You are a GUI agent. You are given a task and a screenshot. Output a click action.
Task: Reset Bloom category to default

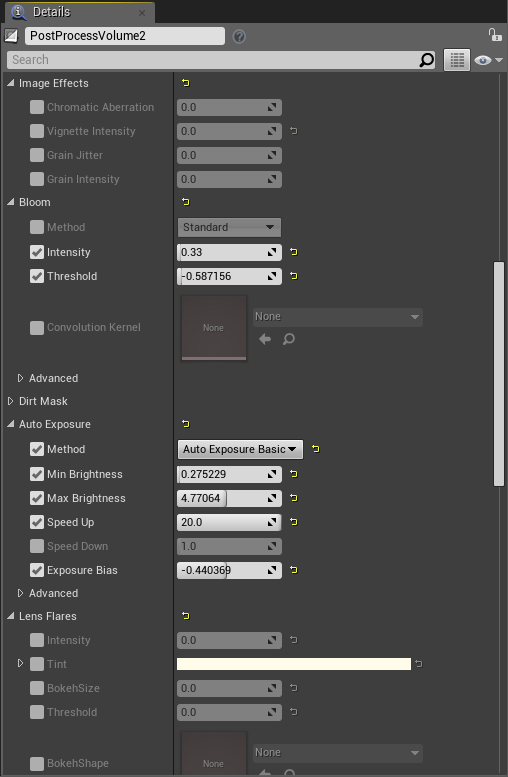pos(186,202)
